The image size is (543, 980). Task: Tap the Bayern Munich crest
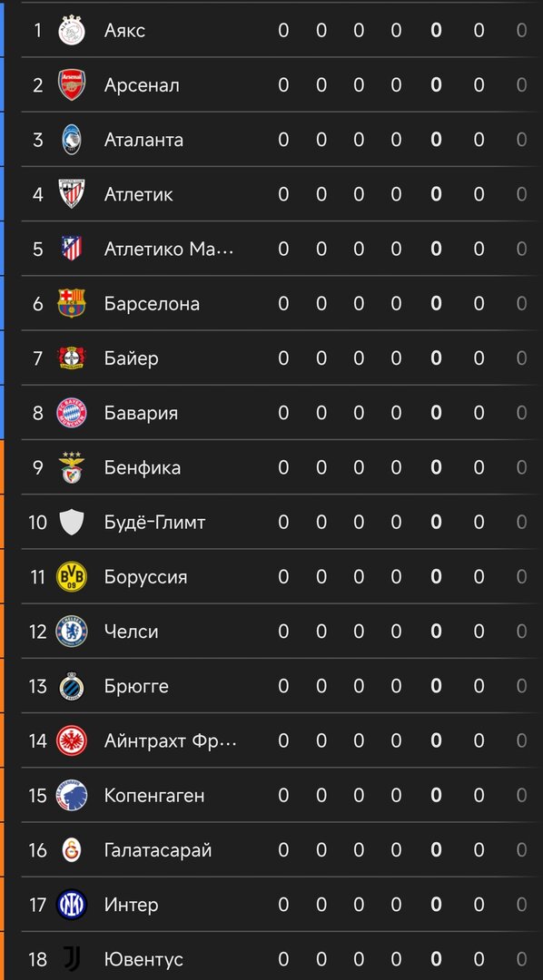[72, 413]
